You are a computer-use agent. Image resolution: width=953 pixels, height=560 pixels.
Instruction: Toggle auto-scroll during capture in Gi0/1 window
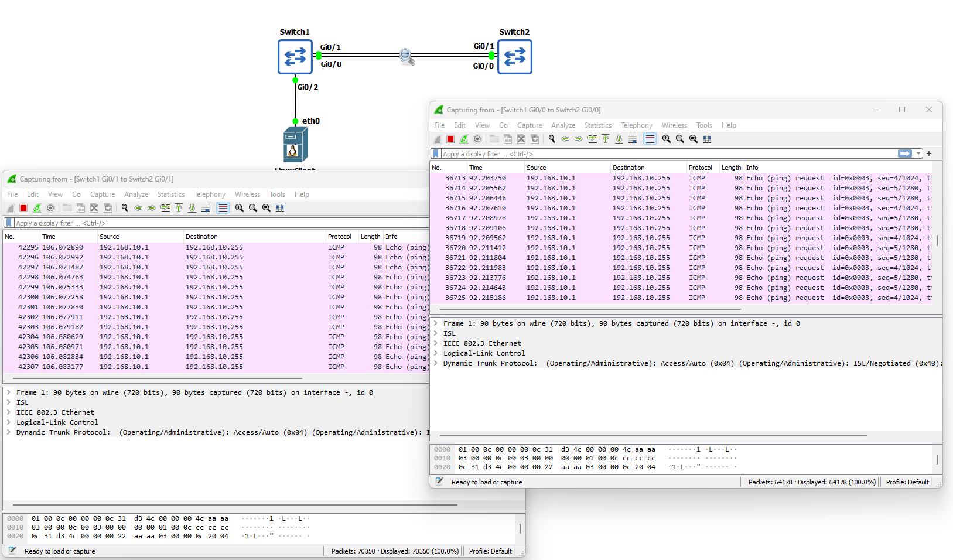tap(206, 208)
